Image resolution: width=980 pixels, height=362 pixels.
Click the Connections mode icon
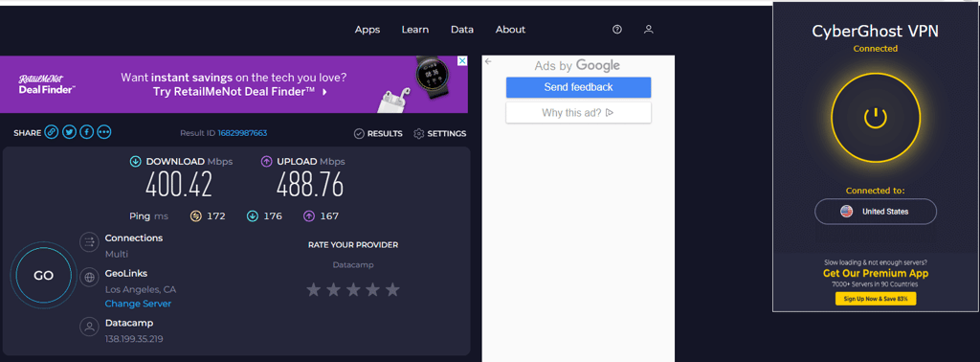click(x=89, y=242)
